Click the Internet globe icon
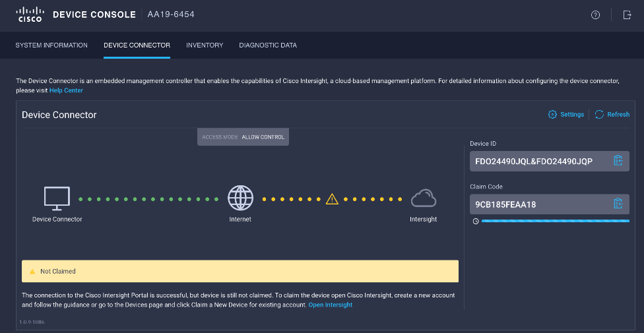Viewport: 644px width, 333px height. click(x=240, y=198)
